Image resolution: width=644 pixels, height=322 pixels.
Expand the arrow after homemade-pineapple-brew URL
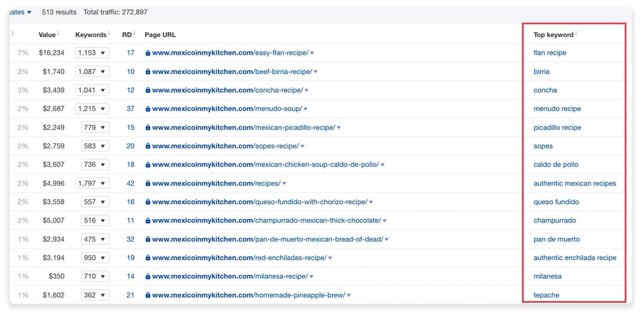[x=349, y=295]
